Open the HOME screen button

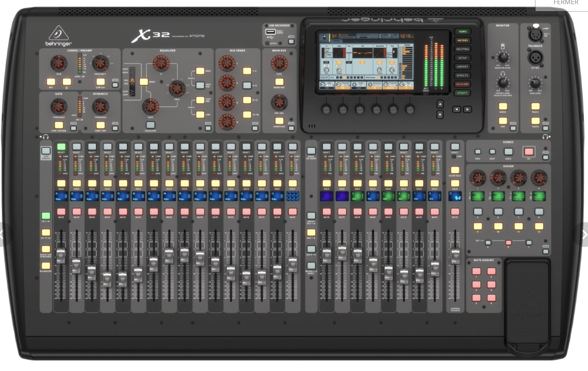click(462, 31)
